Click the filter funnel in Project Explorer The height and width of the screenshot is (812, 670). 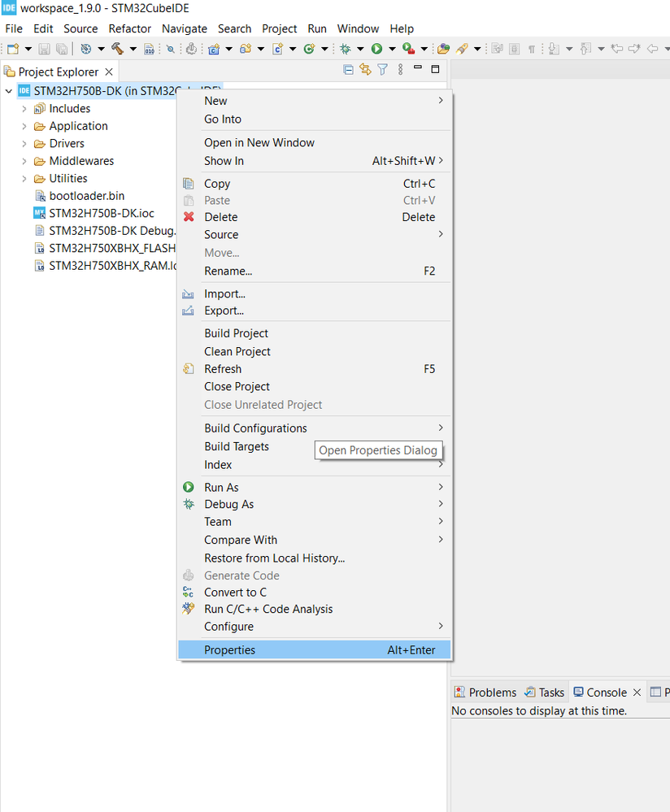[x=382, y=69]
